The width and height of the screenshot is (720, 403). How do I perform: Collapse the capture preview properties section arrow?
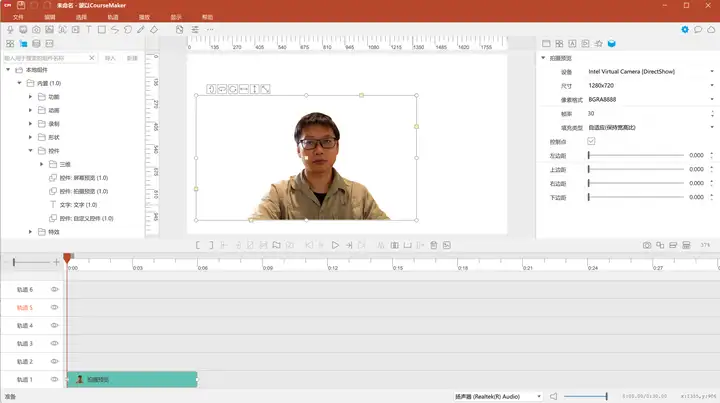coord(543,58)
